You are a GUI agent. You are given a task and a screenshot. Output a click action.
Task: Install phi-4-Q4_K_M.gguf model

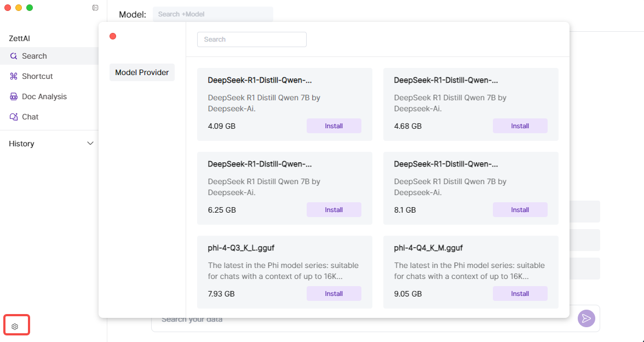point(520,294)
